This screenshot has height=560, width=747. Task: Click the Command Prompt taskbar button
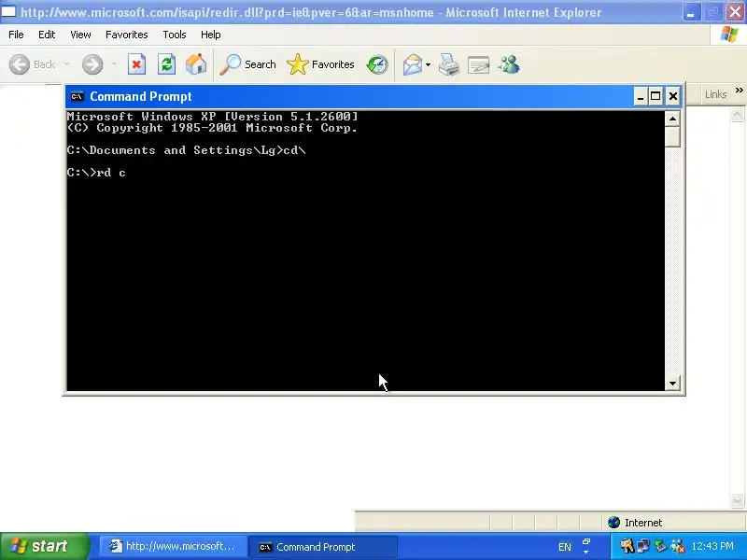tap(322, 547)
